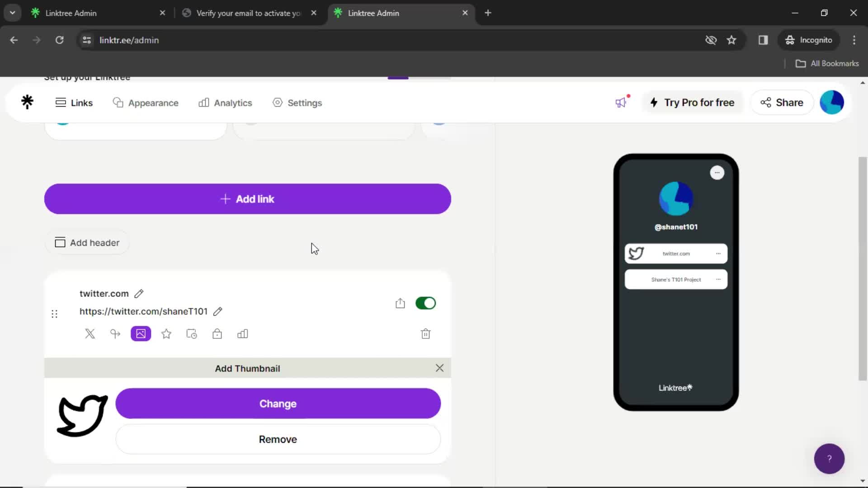The image size is (868, 488).
Task: Reload the page
Action: click(59, 40)
